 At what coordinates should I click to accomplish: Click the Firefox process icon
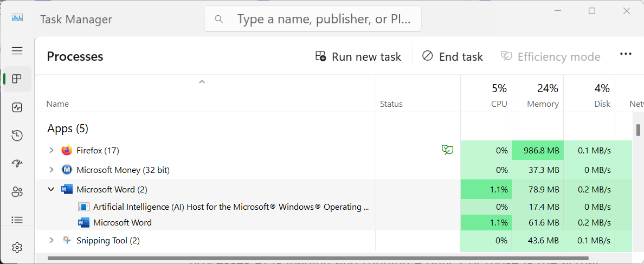click(x=67, y=150)
